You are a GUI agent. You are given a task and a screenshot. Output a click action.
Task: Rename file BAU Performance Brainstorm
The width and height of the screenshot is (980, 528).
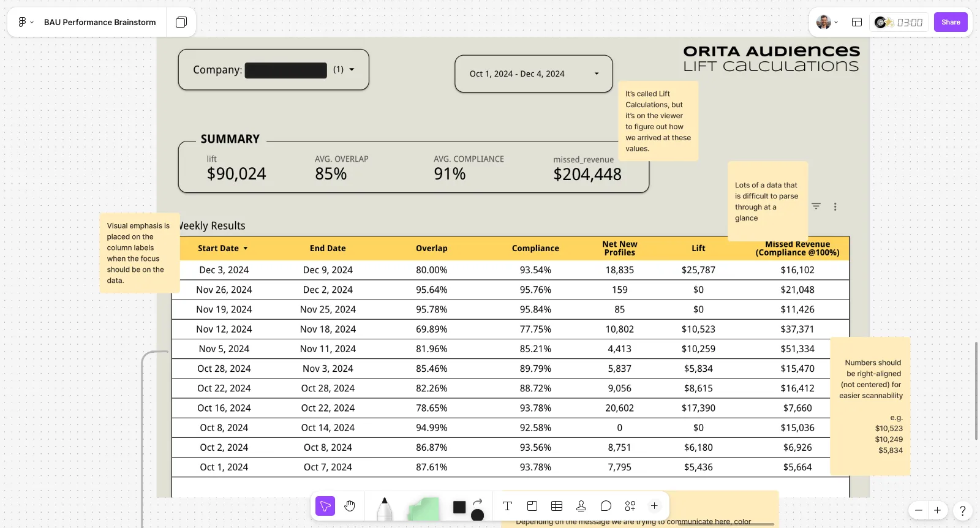click(100, 22)
